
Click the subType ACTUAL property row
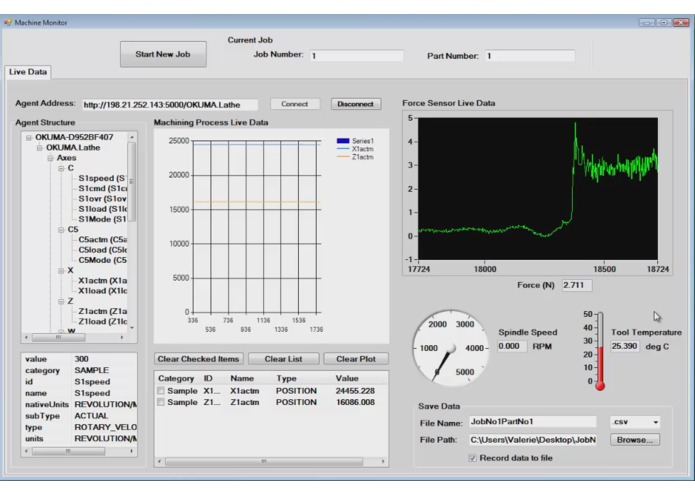[80, 416]
